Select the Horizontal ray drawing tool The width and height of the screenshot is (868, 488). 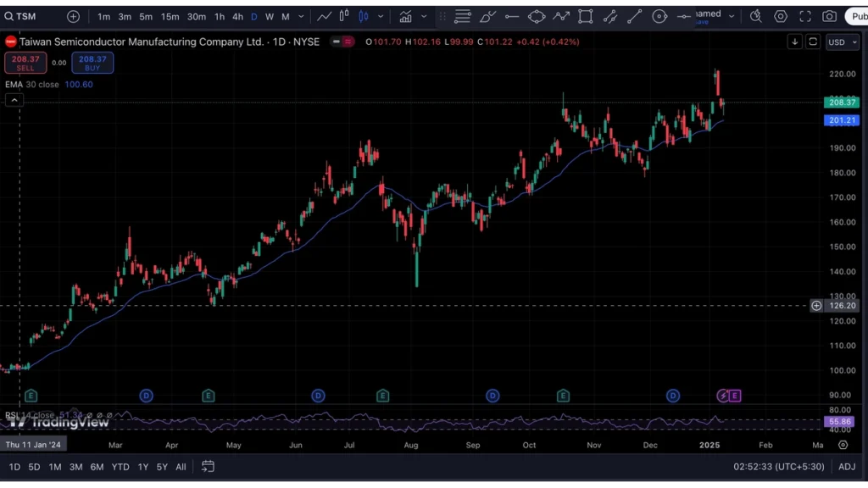[684, 17]
